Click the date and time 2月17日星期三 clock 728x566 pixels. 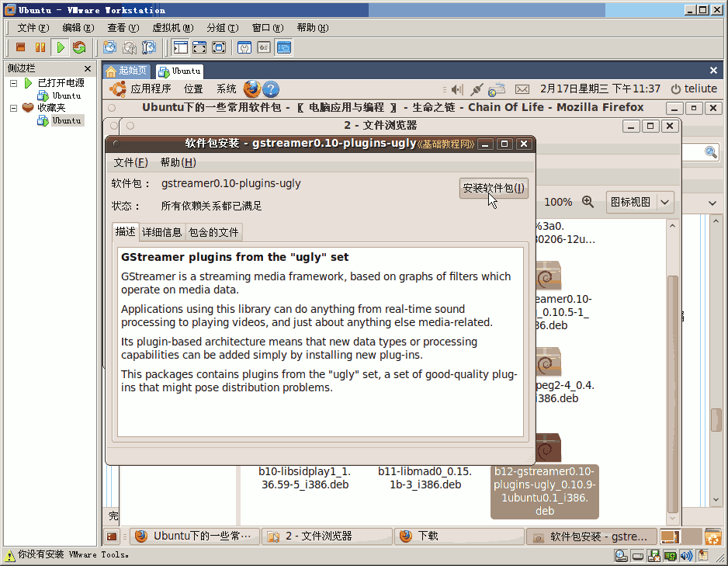click(x=600, y=89)
